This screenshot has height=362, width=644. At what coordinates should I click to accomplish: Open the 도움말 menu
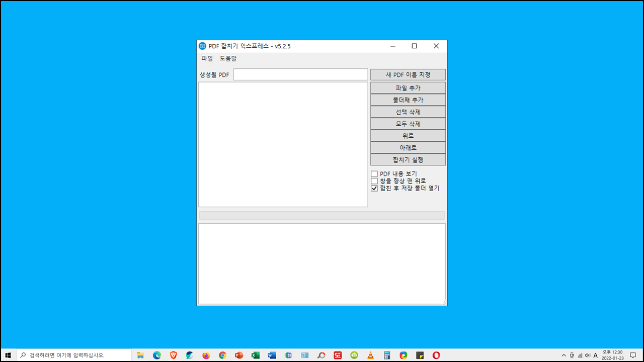point(228,59)
